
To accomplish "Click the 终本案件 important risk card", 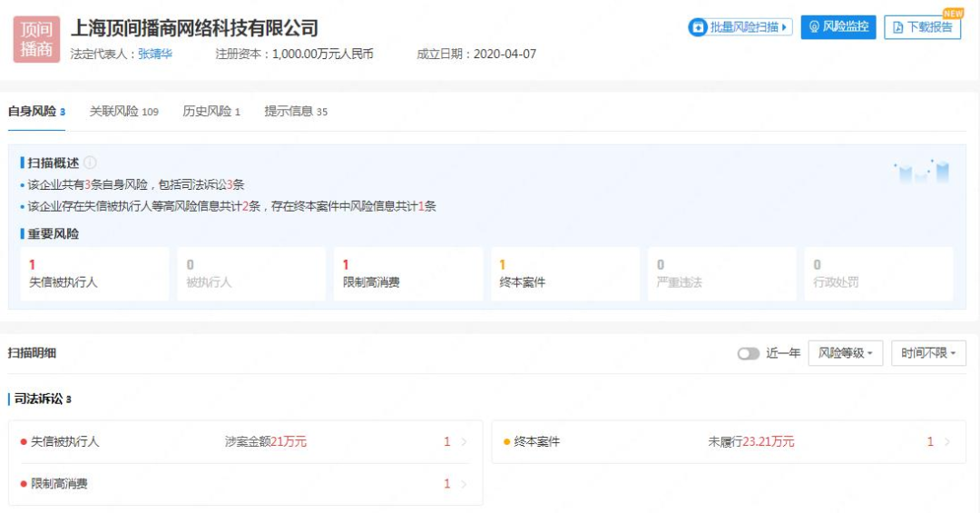I will (565, 273).
